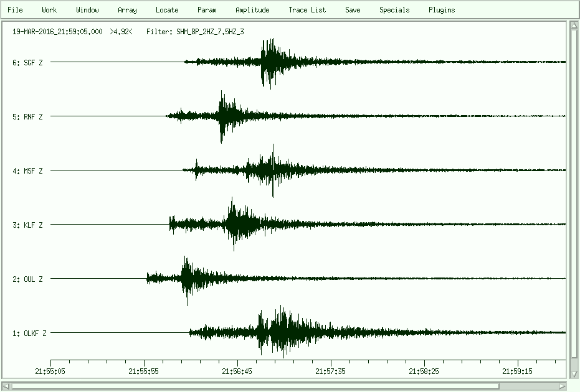Pick the peak amplitude on OLKF trace
This screenshot has height=392, width=580.
click(283, 332)
